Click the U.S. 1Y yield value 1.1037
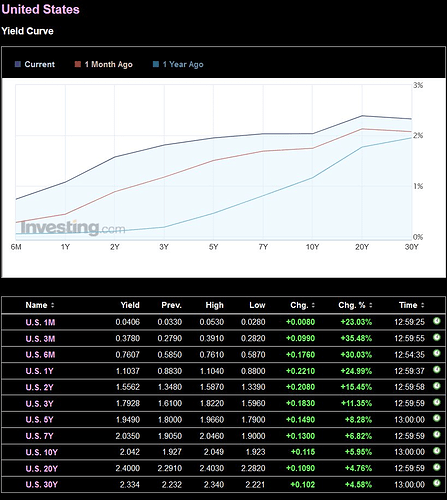Image resolution: width=447 pixels, height=500 pixels. pyautogui.click(x=128, y=371)
